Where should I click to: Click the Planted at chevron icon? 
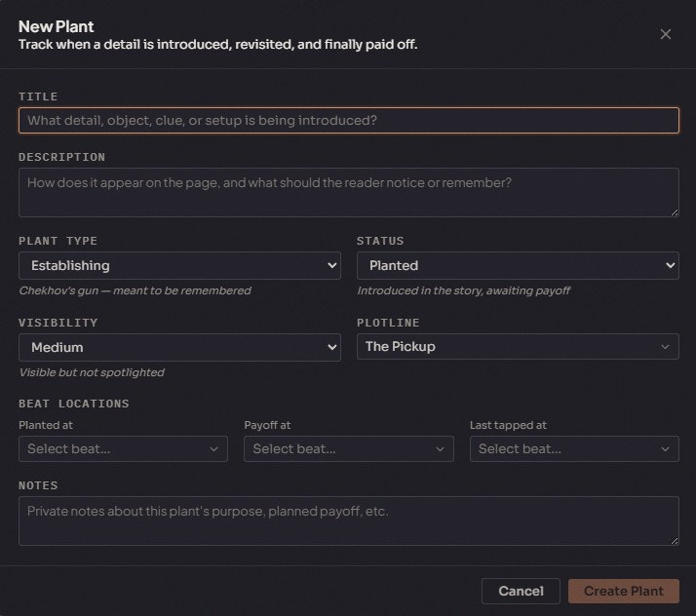(x=214, y=449)
